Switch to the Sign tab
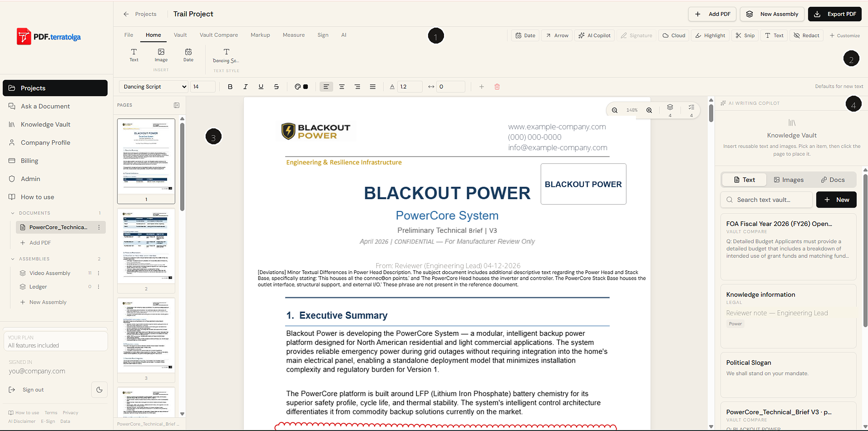 pos(323,35)
